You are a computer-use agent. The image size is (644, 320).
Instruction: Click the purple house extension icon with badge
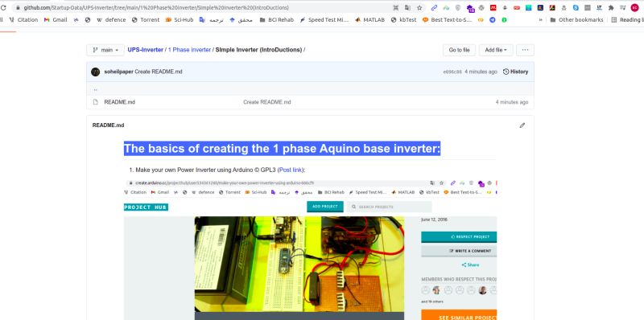pos(470,8)
